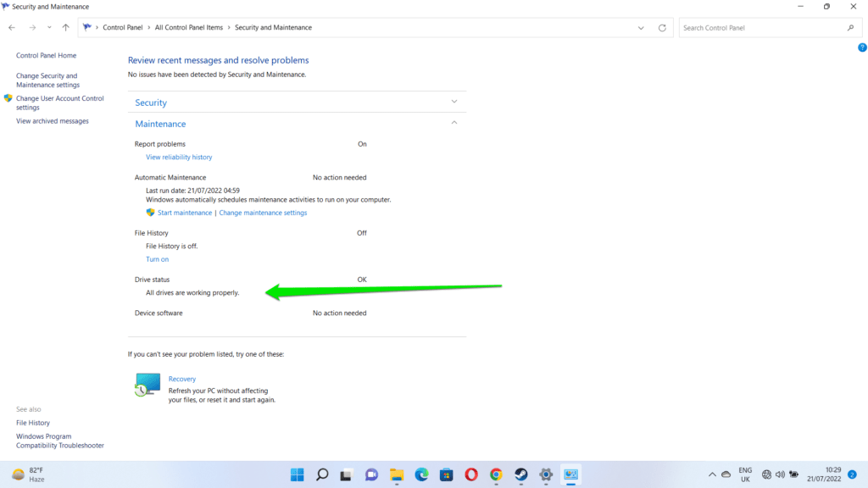
Task: View reliability history
Action: pyautogui.click(x=179, y=157)
